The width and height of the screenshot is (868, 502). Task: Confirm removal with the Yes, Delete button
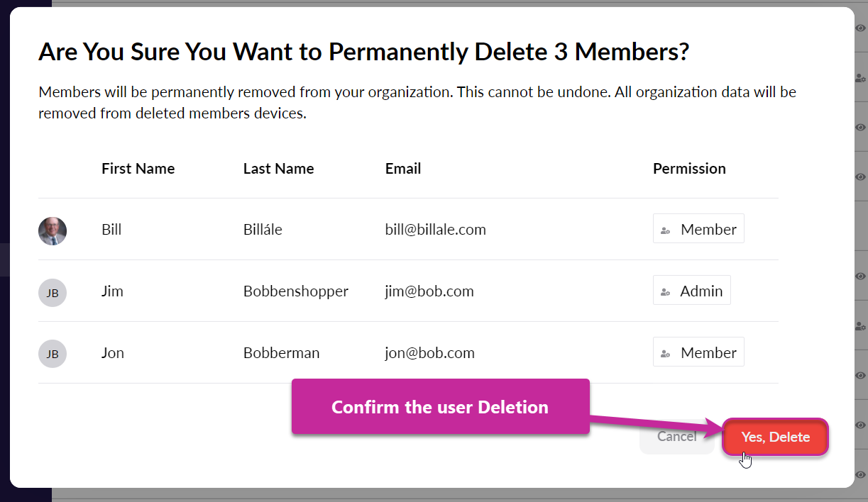coord(775,437)
